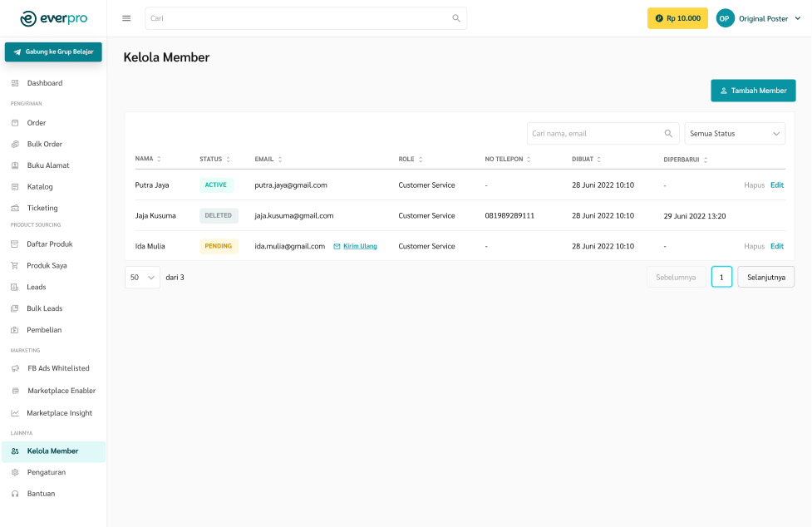Join via Gabung ke Grup Belajar button
The image size is (812, 527).
(53, 52)
